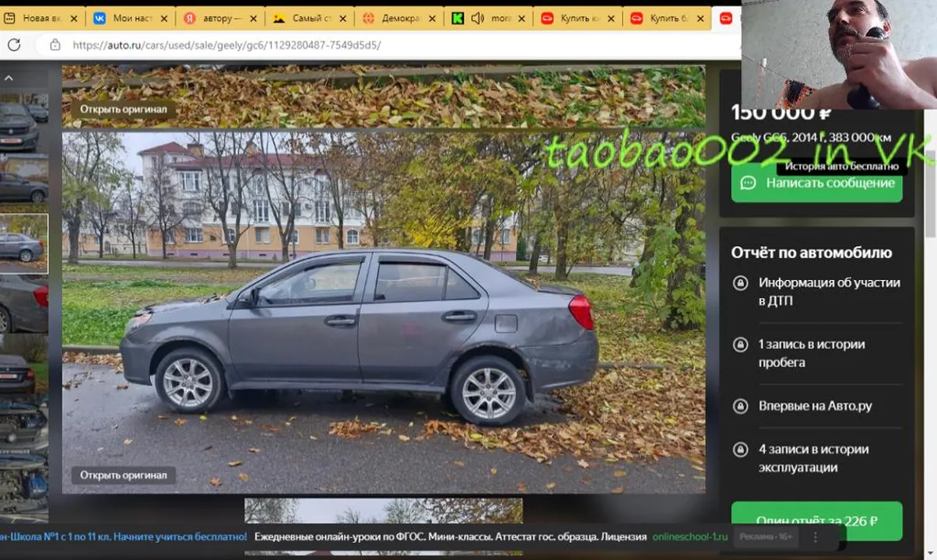Image resolution: width=937 pixels, height=560 pixels.
Task: Click the "Отчёт по автомобилю" heading
Action: coord(812,253)
